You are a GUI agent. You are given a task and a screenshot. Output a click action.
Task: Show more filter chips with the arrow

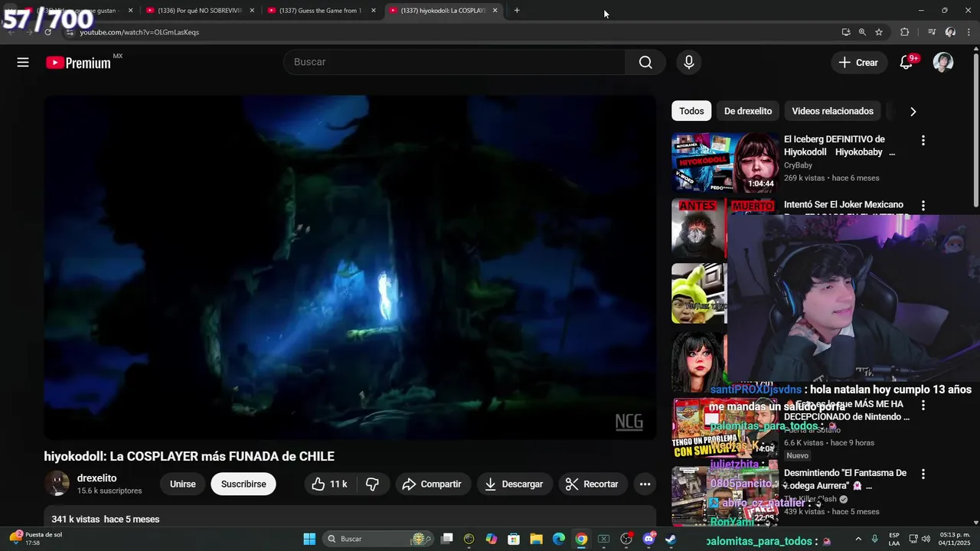(x=913, y=111)
